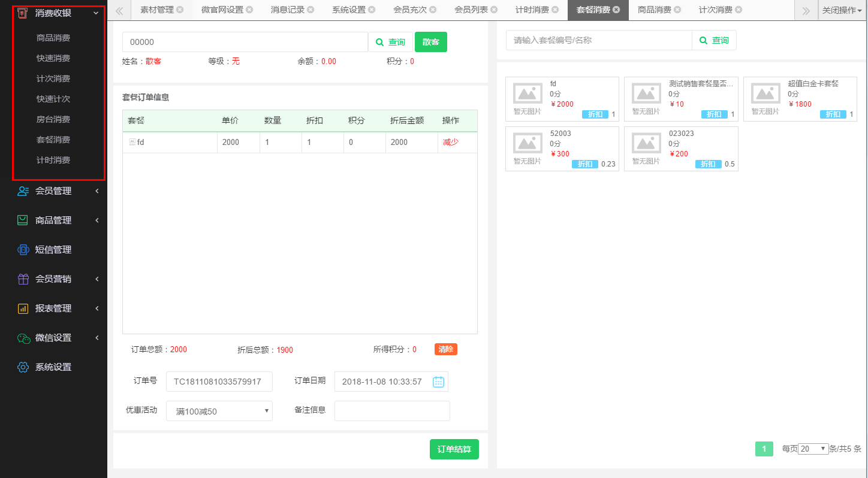Image resolution: width=868 pixels, height=478 pixels.
Task: Close the 系统设置 tab via its x icon
Action: tap(372, 10)
